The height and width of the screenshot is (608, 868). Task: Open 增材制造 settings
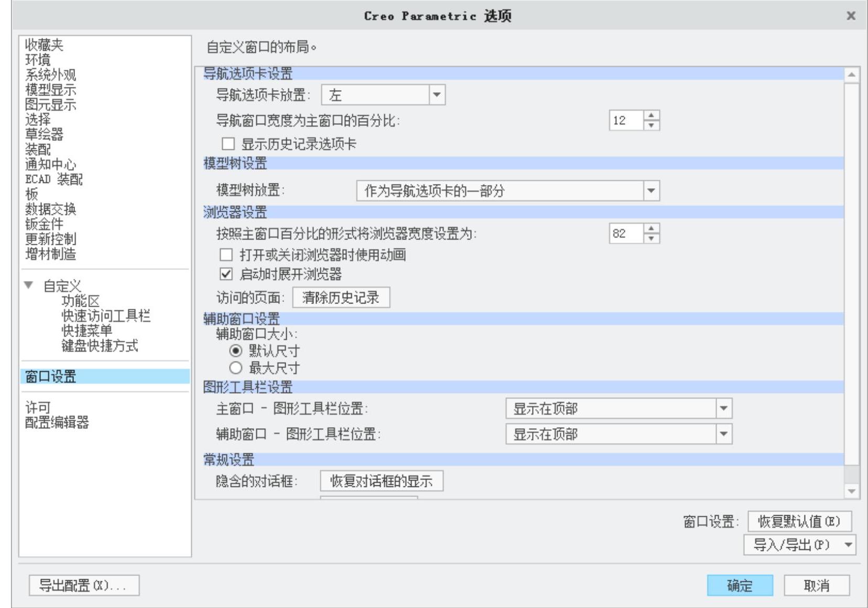(x=50, y=254)
